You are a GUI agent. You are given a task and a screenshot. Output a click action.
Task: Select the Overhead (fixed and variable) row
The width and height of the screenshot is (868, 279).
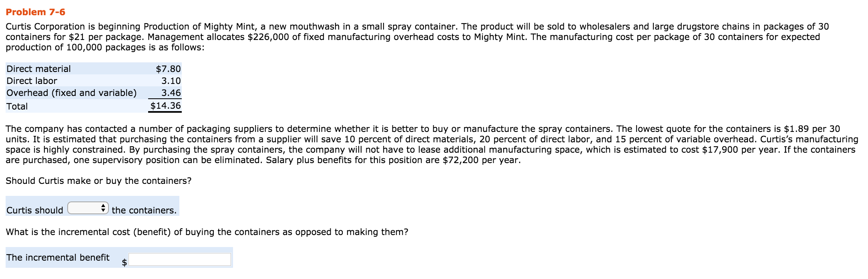[x=72, y=94]
